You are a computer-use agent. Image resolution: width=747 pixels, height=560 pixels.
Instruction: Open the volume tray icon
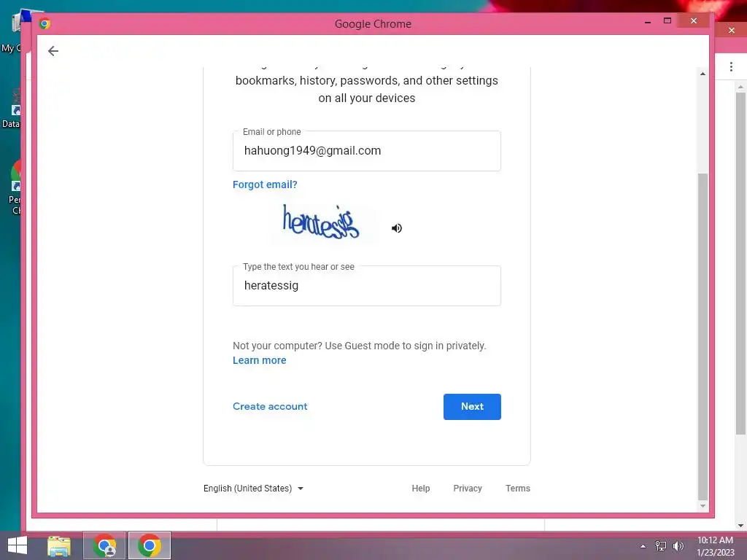click(x=678, y=546)
